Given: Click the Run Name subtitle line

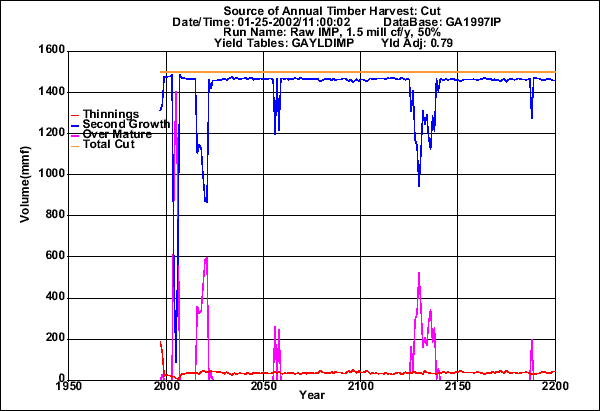Looking at the screenshot, I should (310, 32).
